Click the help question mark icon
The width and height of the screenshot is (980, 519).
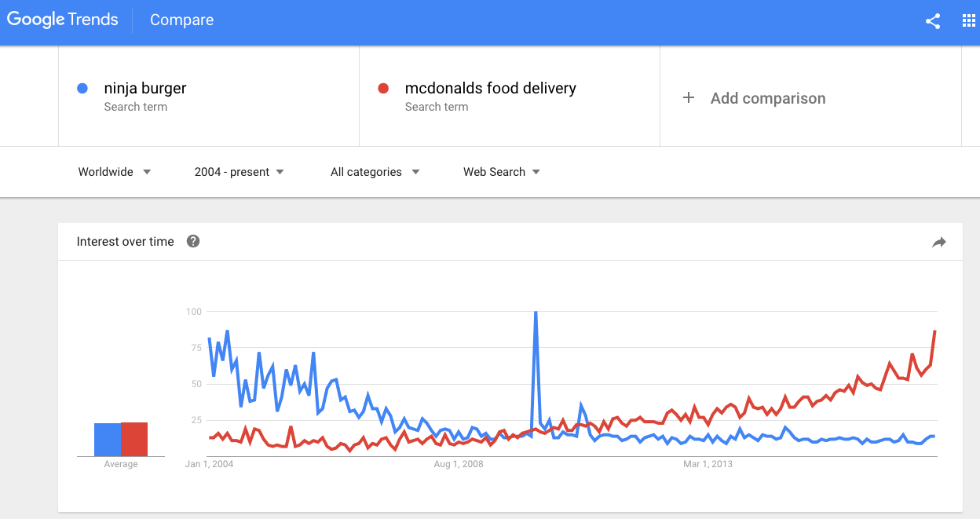193,241
